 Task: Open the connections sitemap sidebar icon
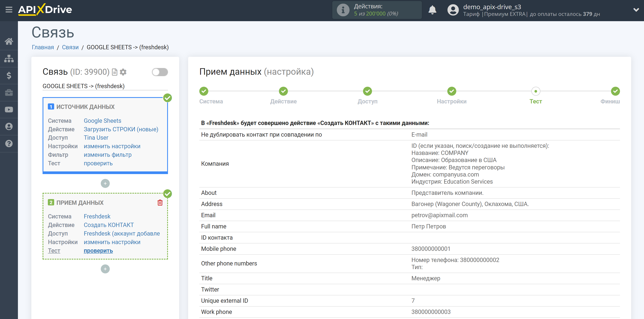9,58
